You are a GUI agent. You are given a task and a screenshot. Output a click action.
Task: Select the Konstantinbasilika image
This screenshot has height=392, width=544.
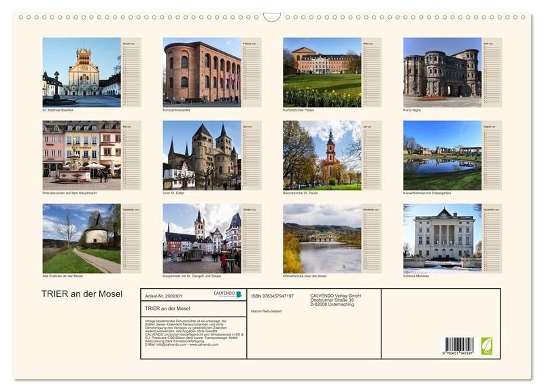pyautogui.click(x=202, y=72)
